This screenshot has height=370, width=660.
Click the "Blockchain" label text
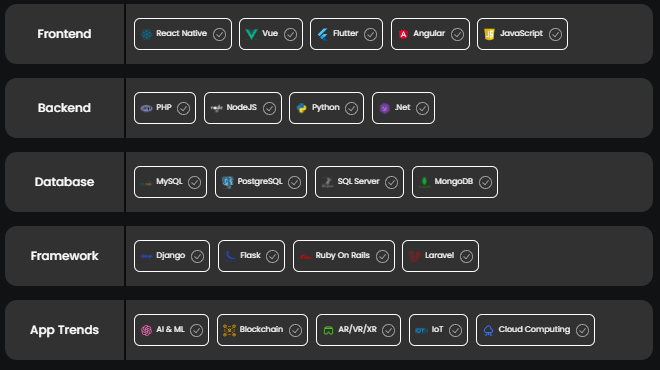[x=261, y=329]
